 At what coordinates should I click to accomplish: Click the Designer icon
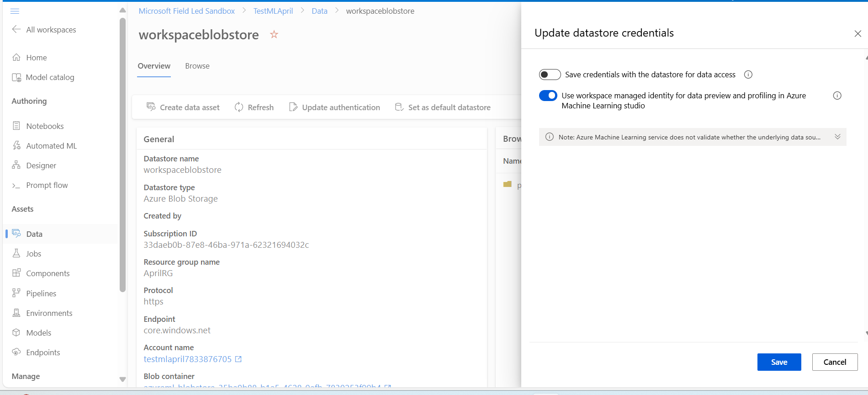16,165
